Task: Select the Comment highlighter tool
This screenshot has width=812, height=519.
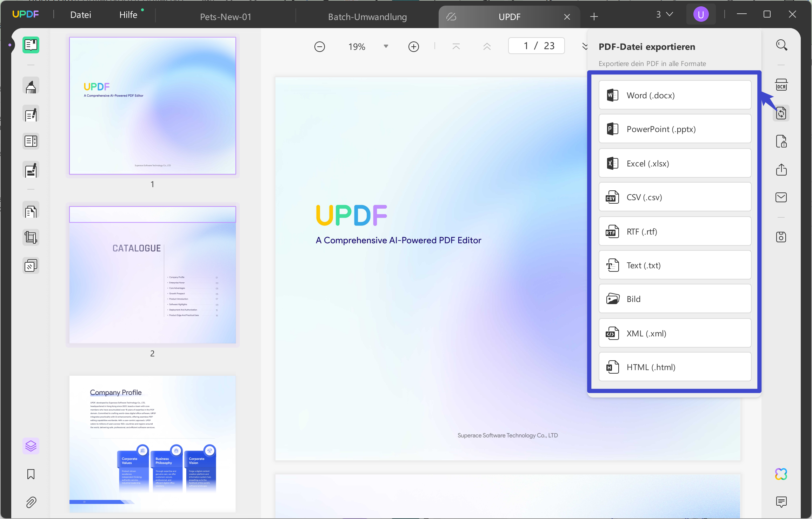Action: coord(31,86)
